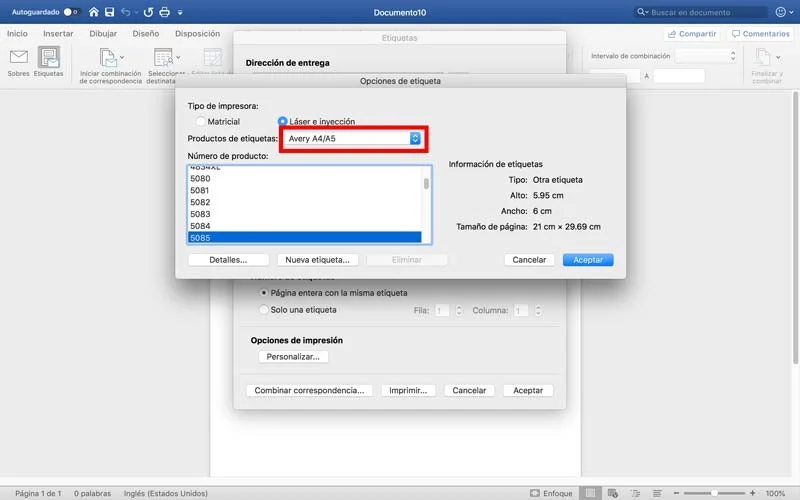This screenshot has height=500, width=800.
Task: Print using the printer icon
Action: click(164, 12)
